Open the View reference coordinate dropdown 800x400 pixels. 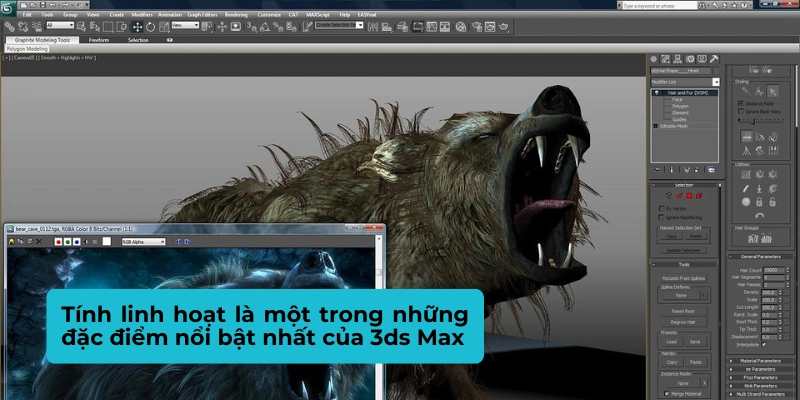coord(185,25)
